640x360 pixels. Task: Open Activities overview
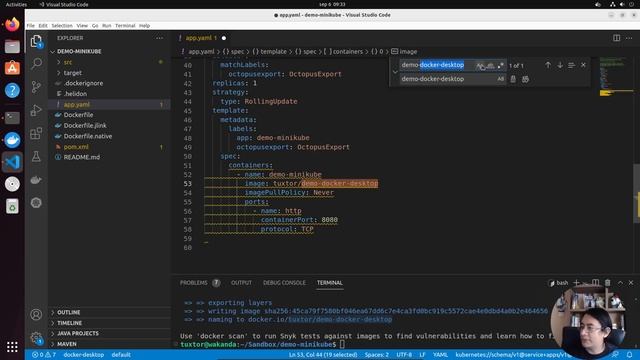(x=16, y=4)
